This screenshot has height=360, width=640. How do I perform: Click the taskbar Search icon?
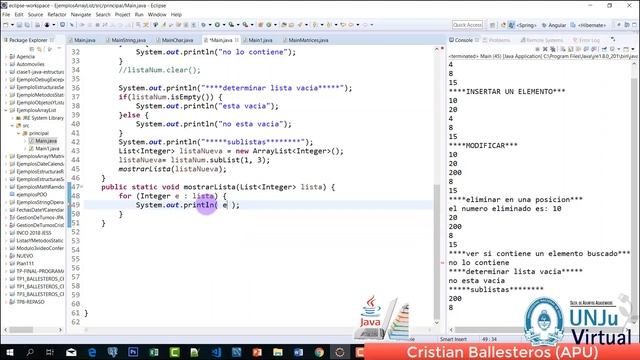[30, 352]
